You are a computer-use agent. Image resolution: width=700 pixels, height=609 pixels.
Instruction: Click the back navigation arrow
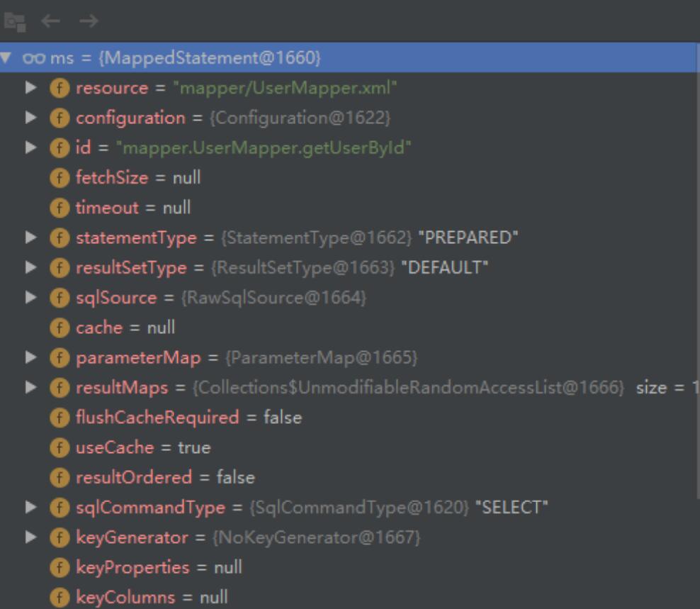click(x=50, y=21)
